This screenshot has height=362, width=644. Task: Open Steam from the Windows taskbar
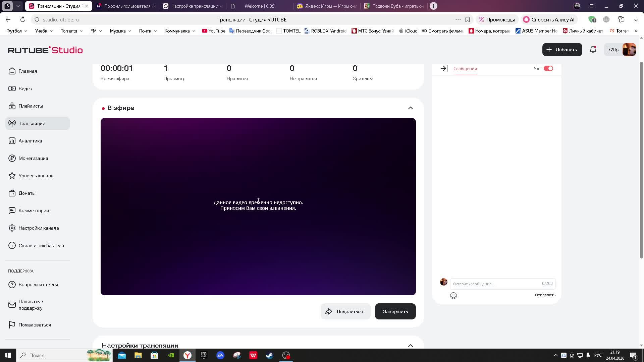269,355
